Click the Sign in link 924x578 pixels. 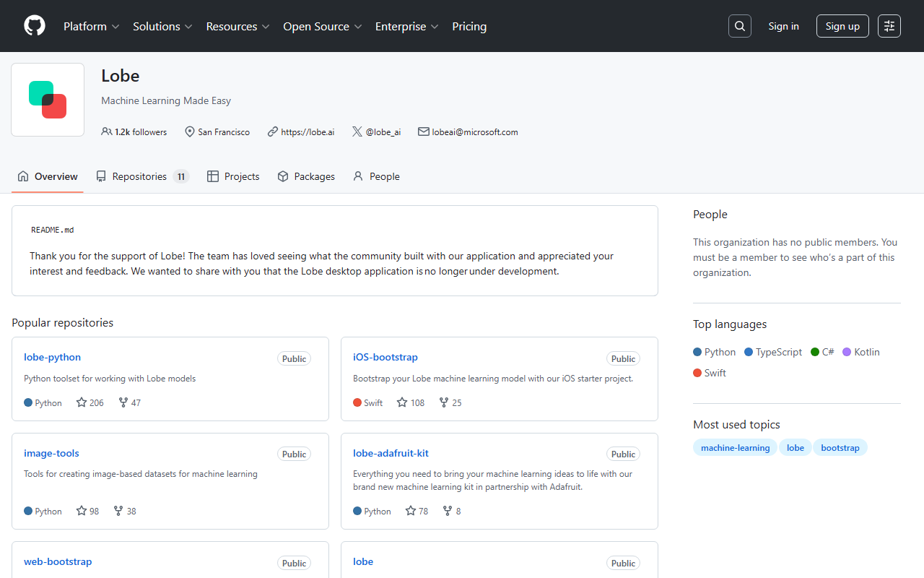coord(784,26)
